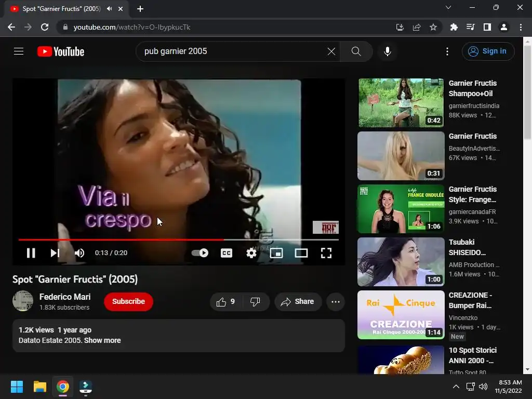The image size is (532, 399).
Task: Reload the page
Action: point(45,27)
